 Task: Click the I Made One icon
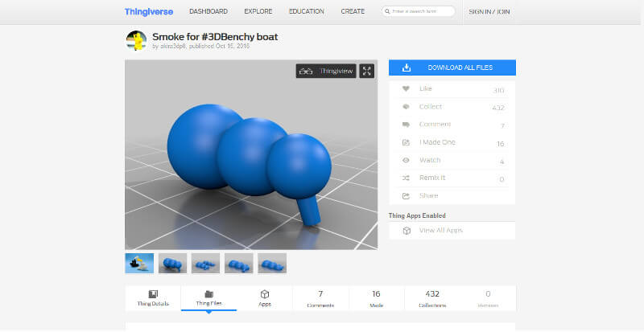click(x=406, y=142)
